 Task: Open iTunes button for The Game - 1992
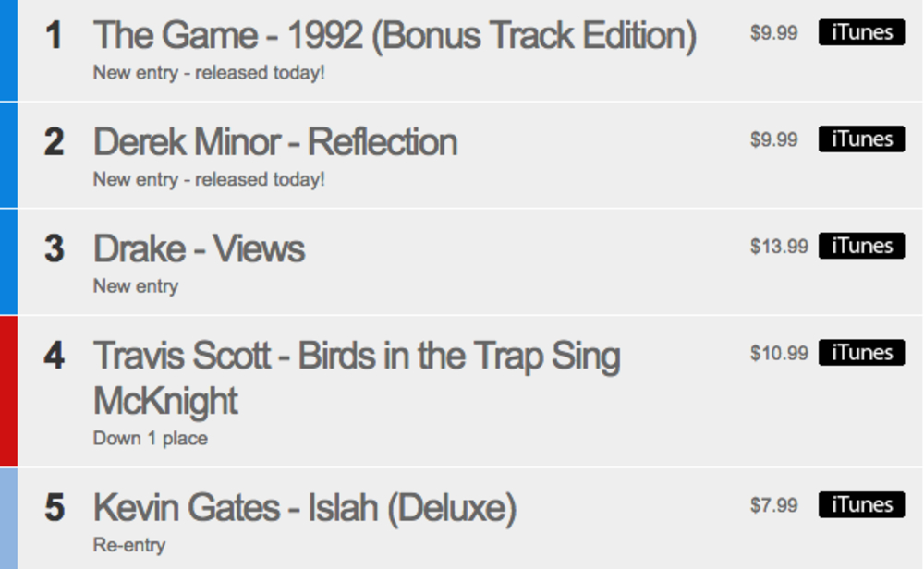point(861,33)
